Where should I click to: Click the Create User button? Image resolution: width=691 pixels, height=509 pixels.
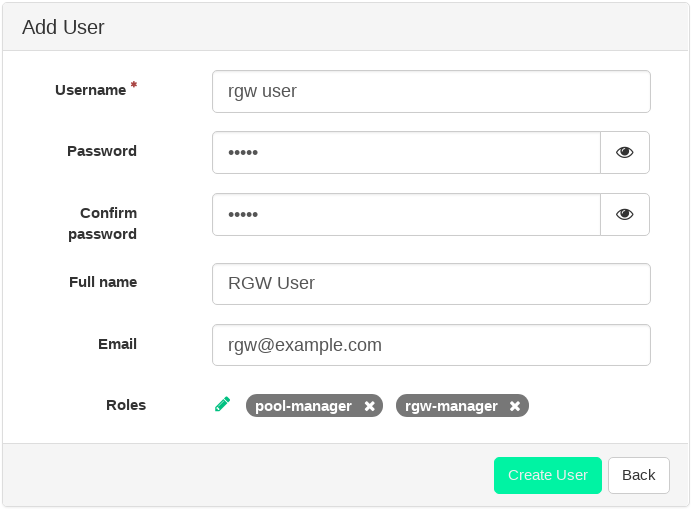coord(547,475)
